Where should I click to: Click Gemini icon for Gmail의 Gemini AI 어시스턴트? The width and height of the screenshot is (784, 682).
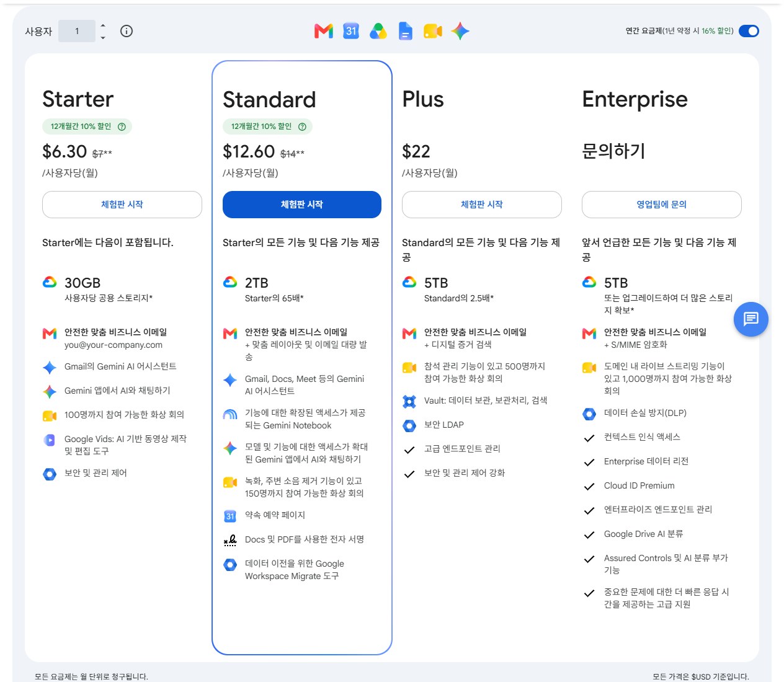point(50,367)
